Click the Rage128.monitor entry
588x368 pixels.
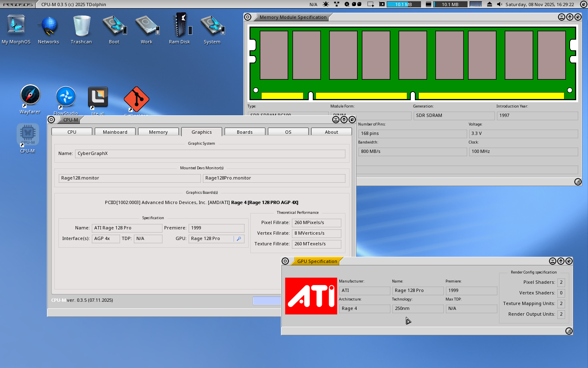[x=129, y=178]
